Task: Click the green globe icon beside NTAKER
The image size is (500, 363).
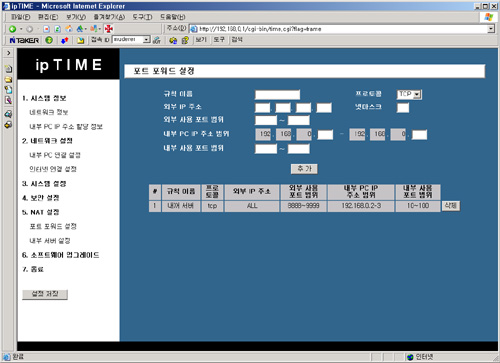Action: (x=49, y=40)
